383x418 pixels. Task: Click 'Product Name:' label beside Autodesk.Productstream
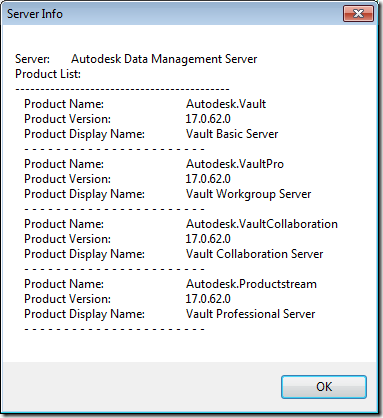[64, 284]
